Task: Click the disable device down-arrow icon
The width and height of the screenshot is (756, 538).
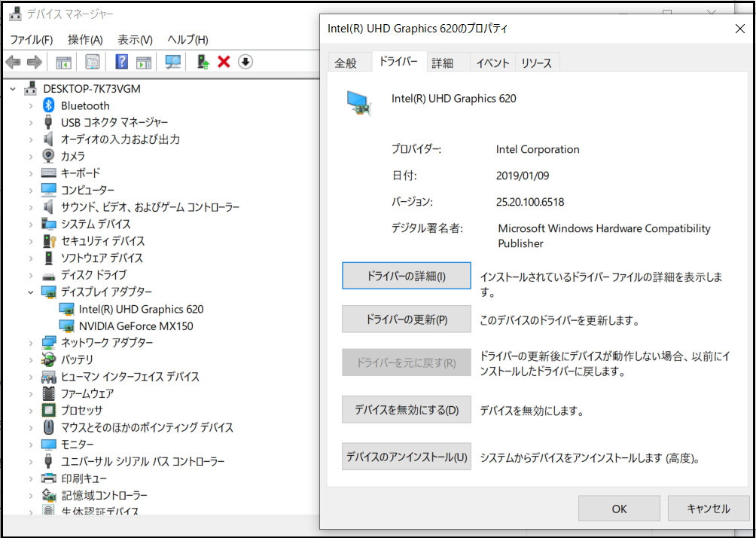Action: [245, 62]
